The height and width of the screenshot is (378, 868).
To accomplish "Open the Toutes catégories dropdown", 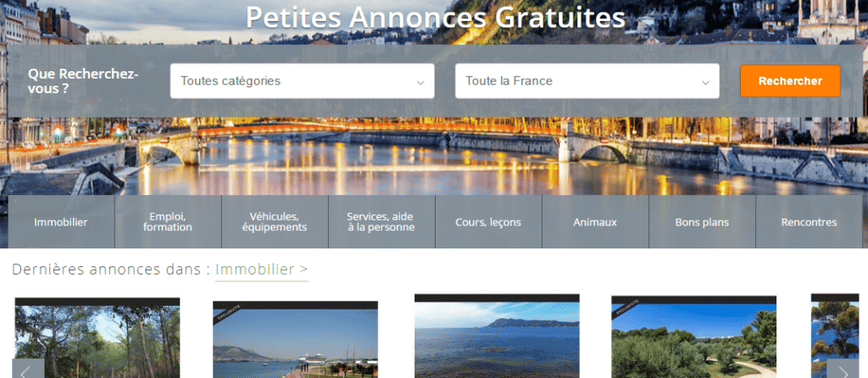I will 302,81.
